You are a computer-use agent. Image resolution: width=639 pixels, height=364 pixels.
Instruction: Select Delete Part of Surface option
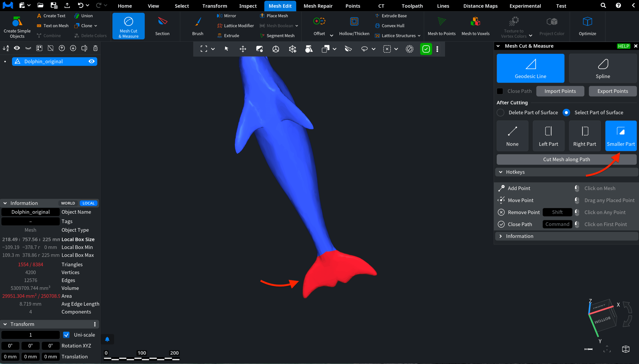[500, 113]
